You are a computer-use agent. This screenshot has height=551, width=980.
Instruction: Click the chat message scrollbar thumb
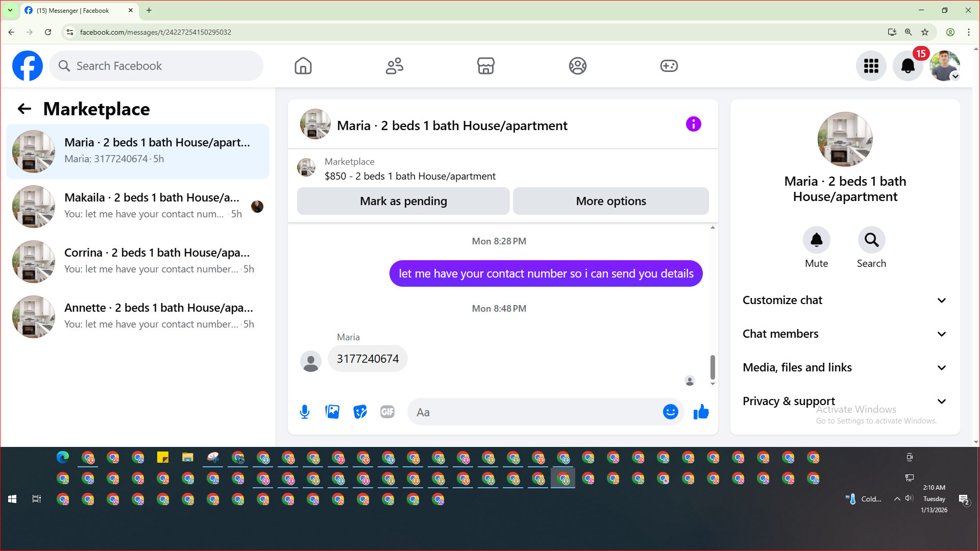click(x=713, y=367)
